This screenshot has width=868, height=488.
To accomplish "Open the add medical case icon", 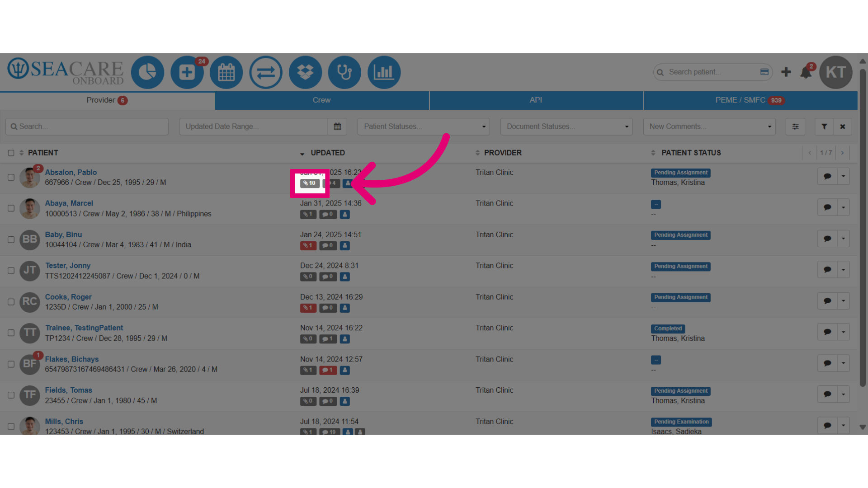I will pos(187,72).
